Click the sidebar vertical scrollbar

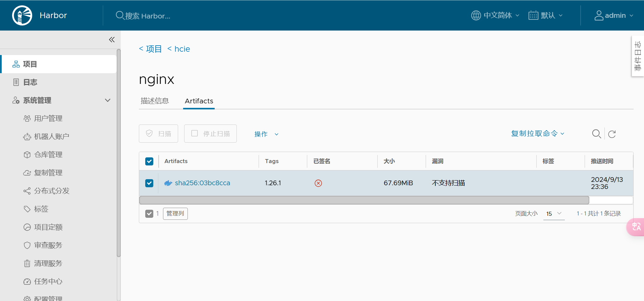coord(118,153)
